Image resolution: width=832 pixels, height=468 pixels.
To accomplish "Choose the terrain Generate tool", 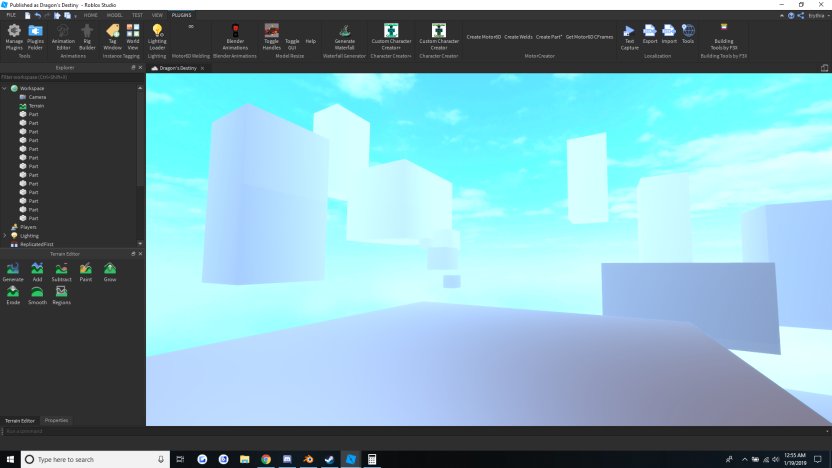I will coord(13,272).
